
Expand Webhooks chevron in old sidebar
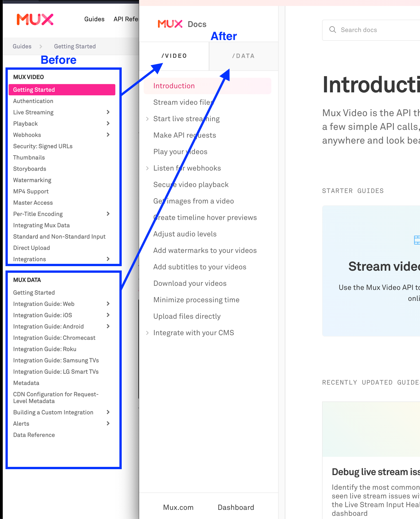(x=108, y=135)
